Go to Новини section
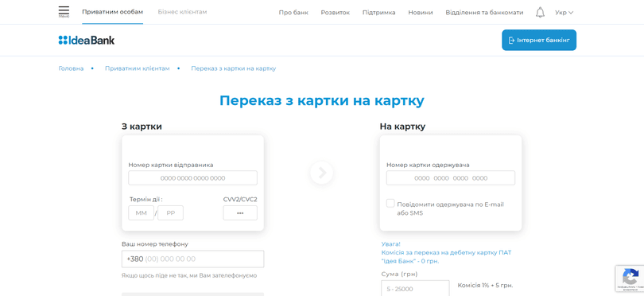This screenshot has width=644, height=296. click(x=420, y=13)
